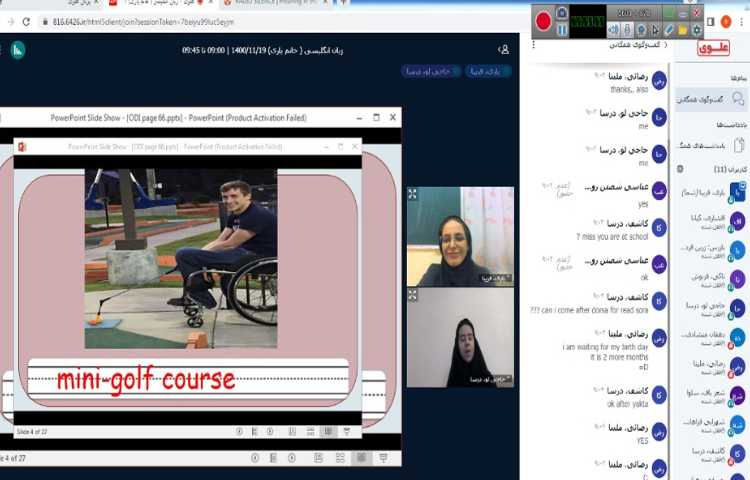Select the third user with the blue avatar
The height and width of the screenshot is (480, 750).
coord(713,250)
